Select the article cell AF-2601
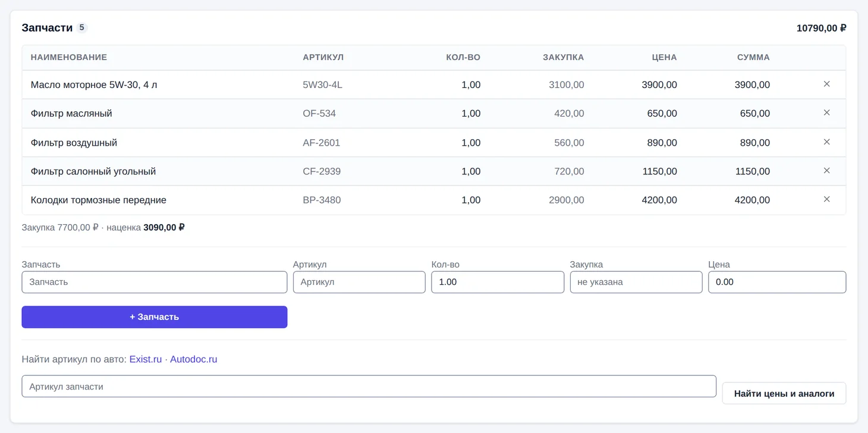The width and height of the screenshot is (868, 433). (x=322, y=143)
